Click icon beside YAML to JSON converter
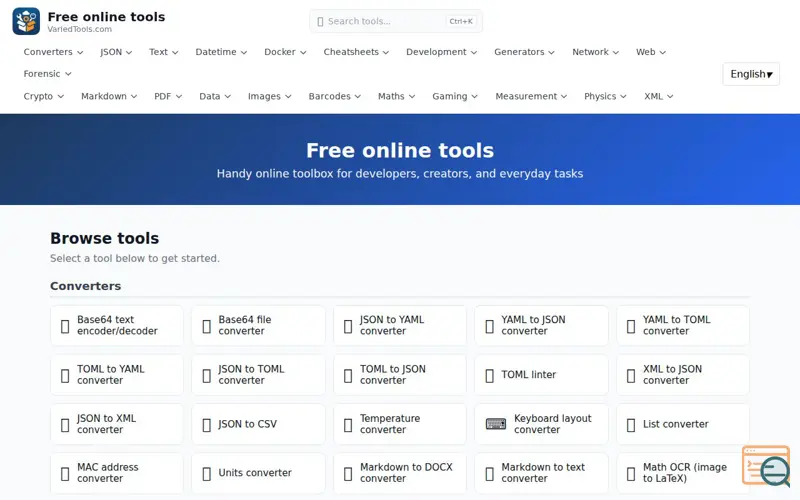Viewport: 800px width, 500px height. click(489, 326)
